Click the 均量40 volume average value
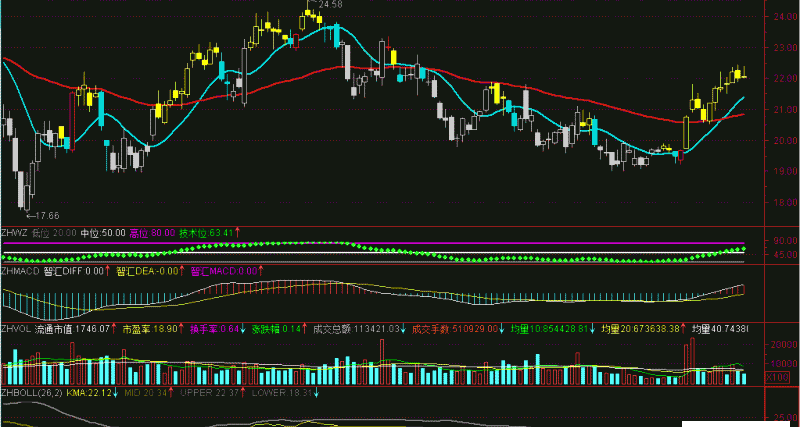Screen dimensions: 800x427 [x=720, y=329]
